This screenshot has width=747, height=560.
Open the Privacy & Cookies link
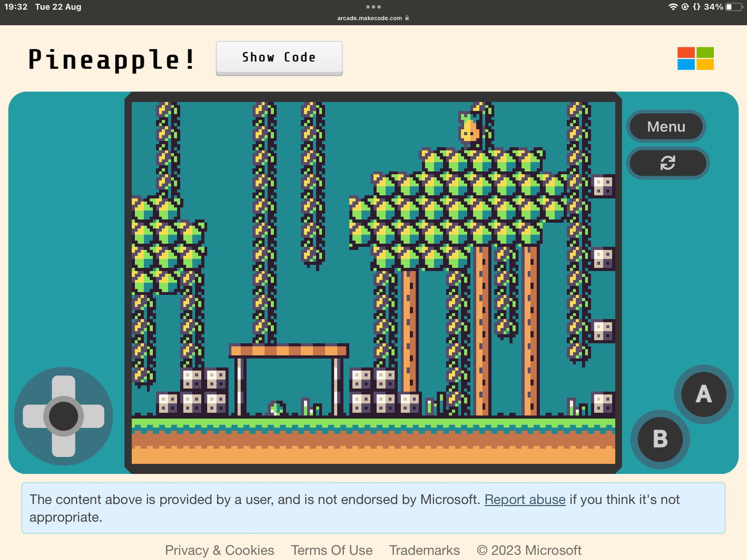click(x=220, y=550)
